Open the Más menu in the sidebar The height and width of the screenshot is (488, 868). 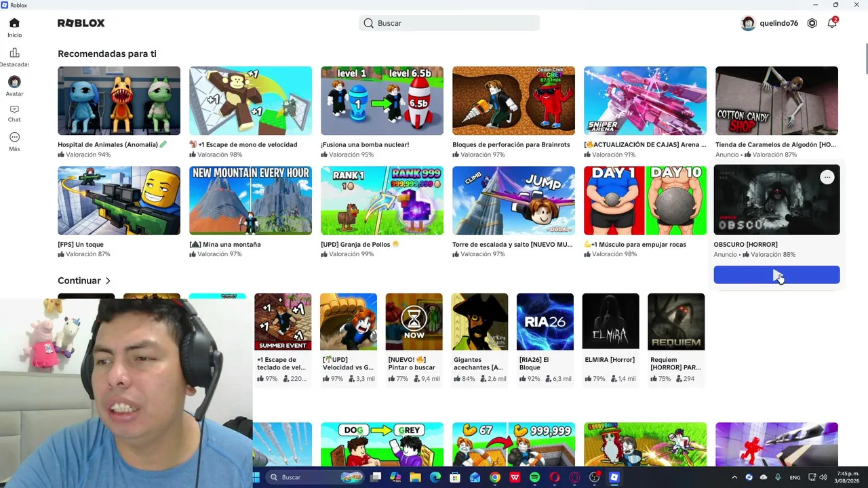point(14,142)
